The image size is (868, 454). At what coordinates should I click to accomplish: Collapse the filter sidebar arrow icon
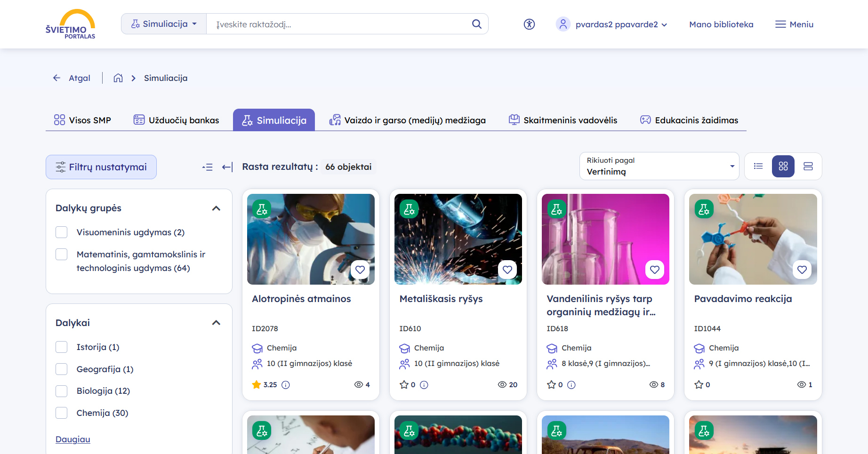coord(227,167)
